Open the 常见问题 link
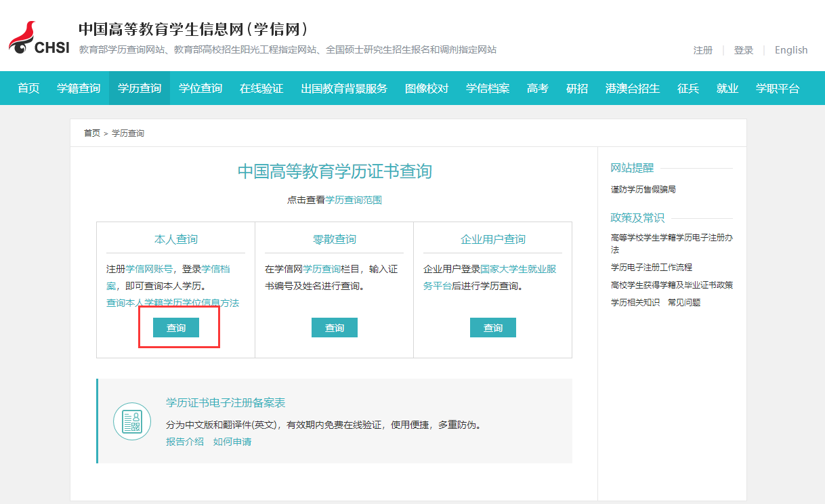Viewport: 825px width, 504px height. click(x=684, y=303)
